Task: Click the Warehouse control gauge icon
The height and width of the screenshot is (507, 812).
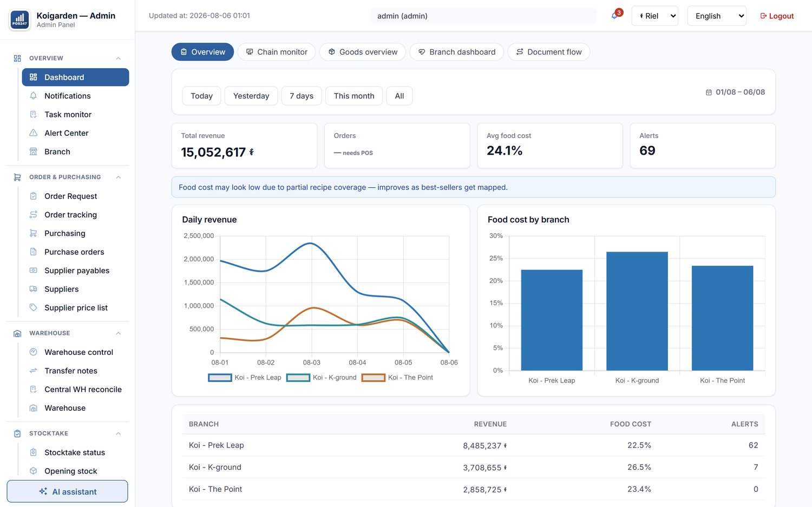Action: tap(33, 352)
